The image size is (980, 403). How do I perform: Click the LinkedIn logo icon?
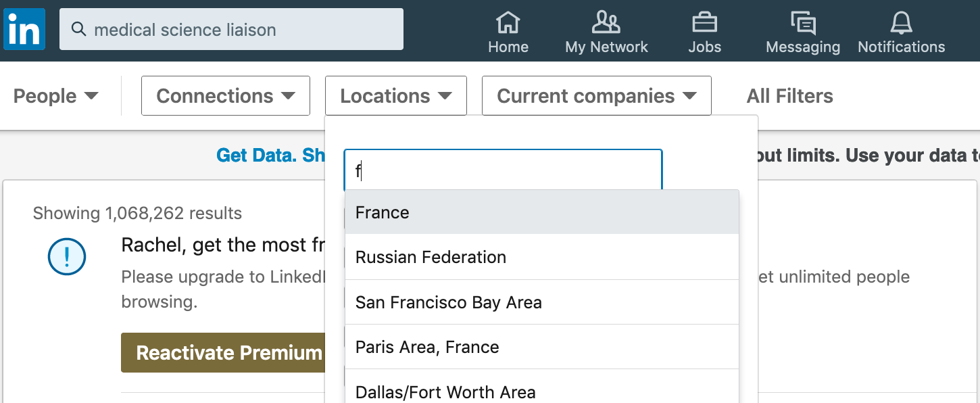click(x=24, y=29)
